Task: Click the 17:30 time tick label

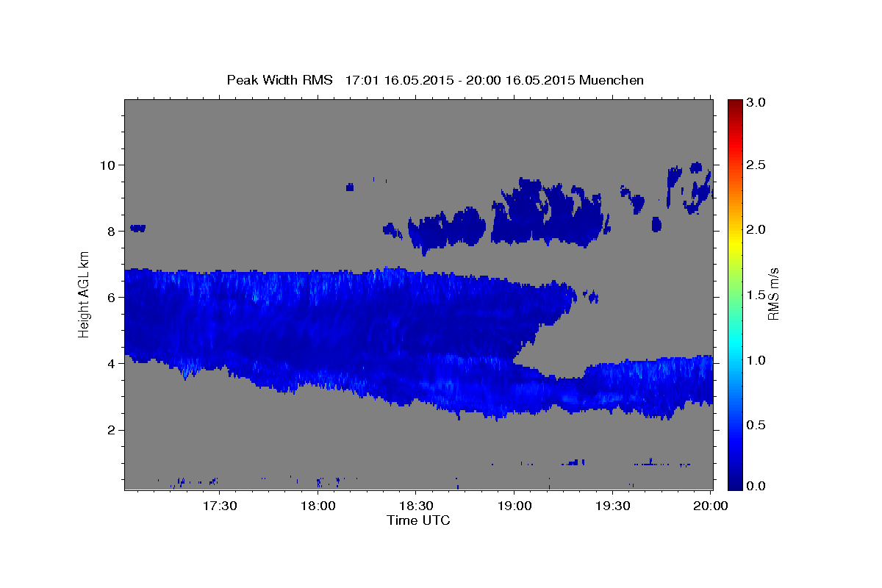Action: (220, 506)
